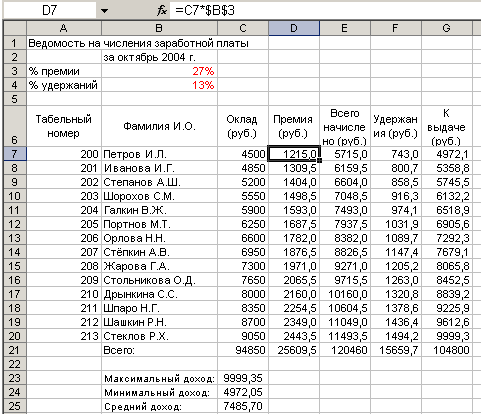This screenshot has height=414, width=481.
Task: Select column A header
Action: 64,28
